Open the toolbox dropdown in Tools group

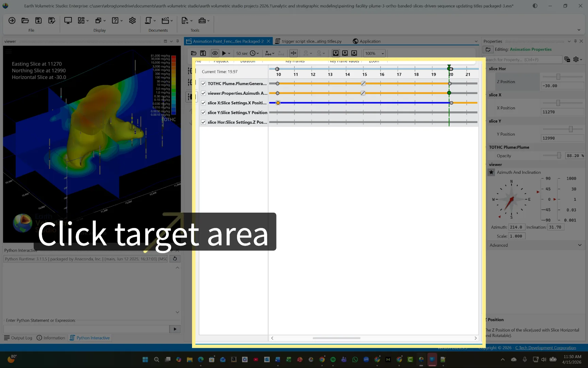coord(204,21)
